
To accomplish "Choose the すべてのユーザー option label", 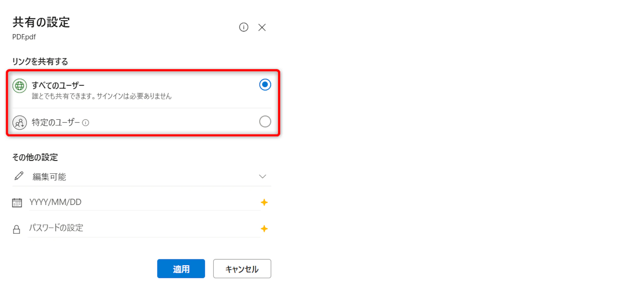I will (58, 85).
